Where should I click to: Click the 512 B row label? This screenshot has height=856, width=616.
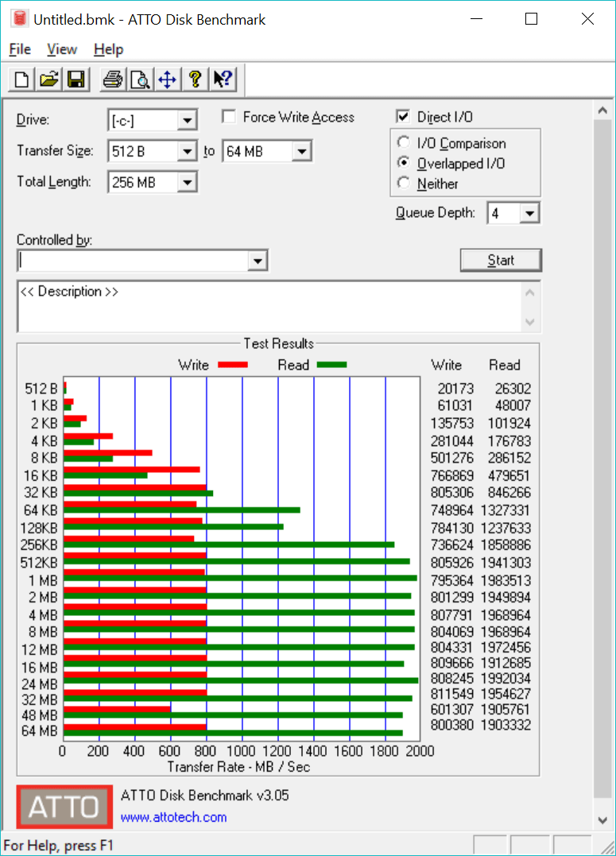41,389
